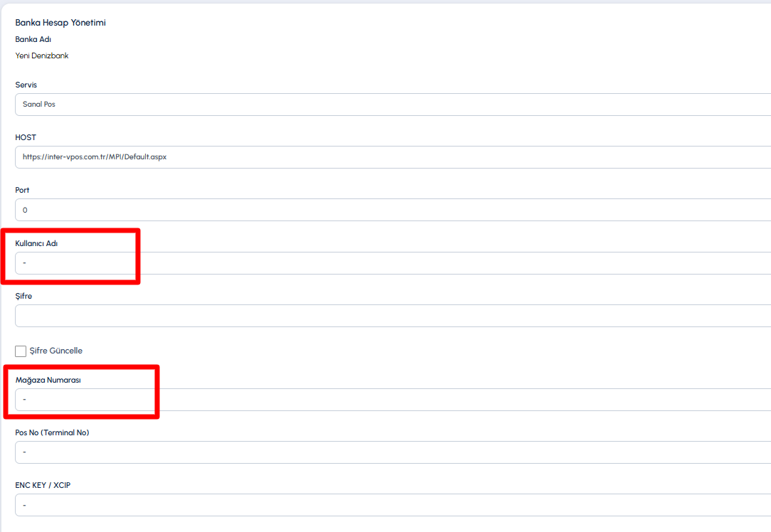Tick the Şifre Güncelle checkbox
Viewport: 771px width, 532px height.
point(21,351)
